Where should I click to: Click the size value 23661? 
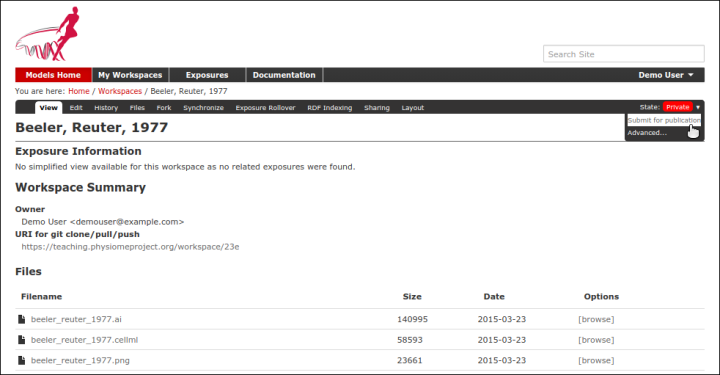(x=410, y=361)
